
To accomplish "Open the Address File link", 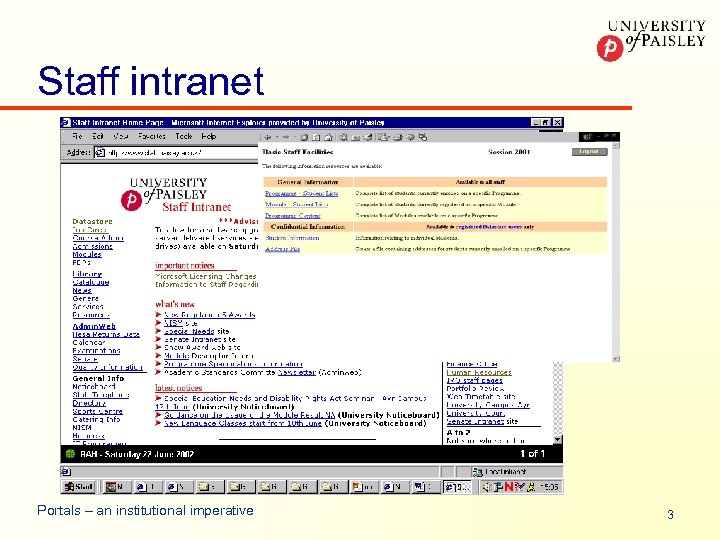I will [282, 249].
